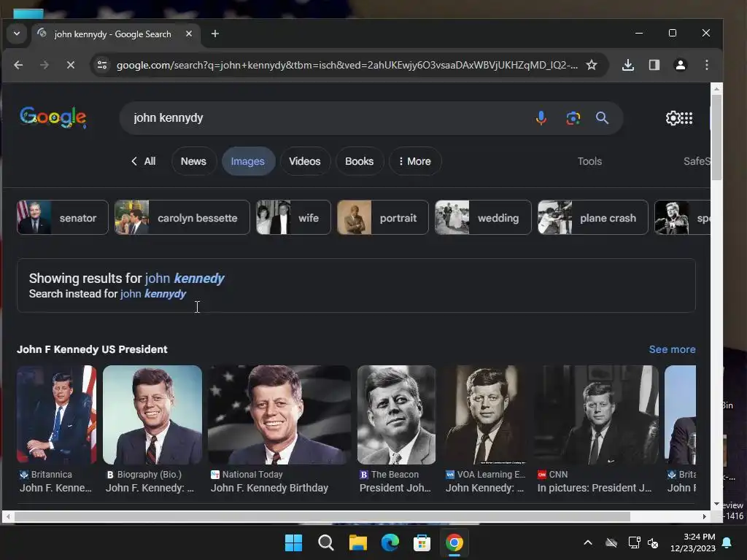747x560 pixels.
Task: Open CNN In pictures image
Action: [597, 415]
